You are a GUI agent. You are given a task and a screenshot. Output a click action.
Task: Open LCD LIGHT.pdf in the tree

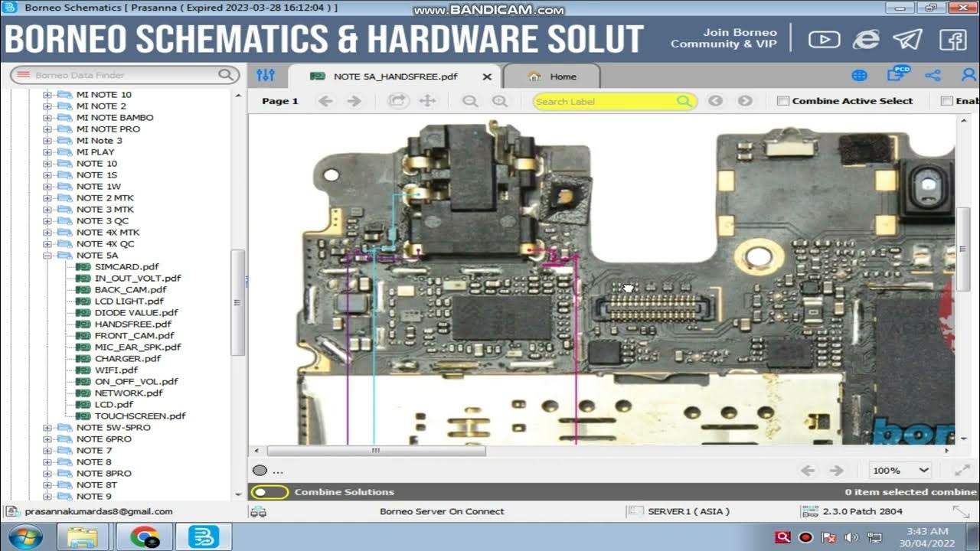point(129,302)
